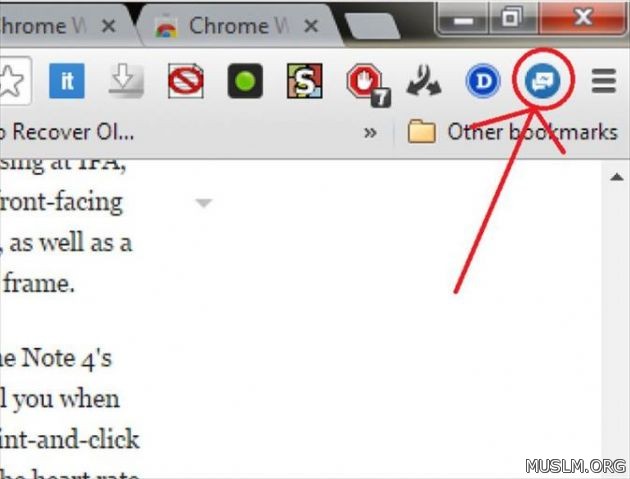Open the colorful S extension icon
The image size is (630, 479).
coord(305,81)
